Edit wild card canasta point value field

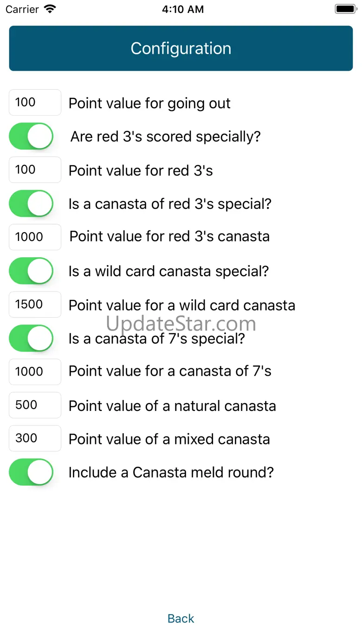tap(35, 305)
